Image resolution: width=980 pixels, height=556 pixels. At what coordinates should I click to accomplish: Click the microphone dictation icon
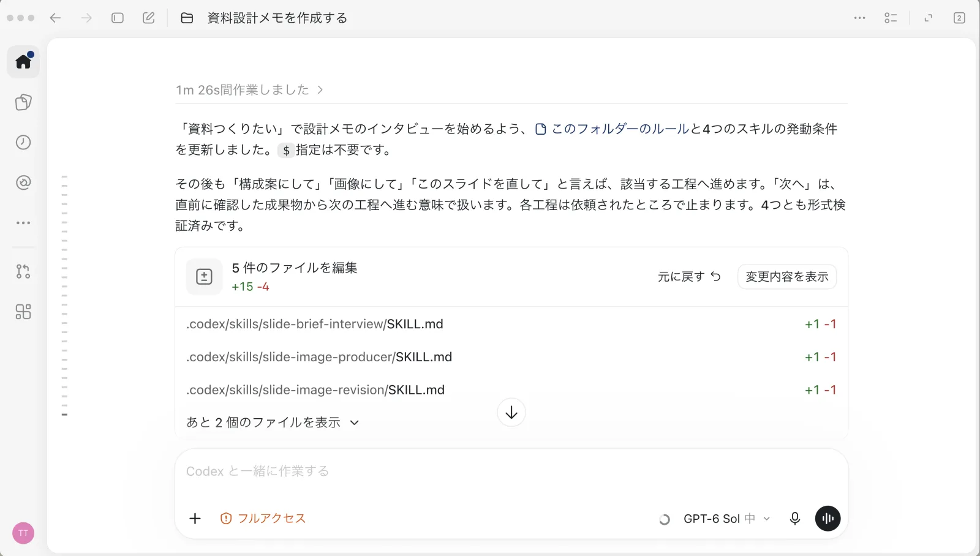click(x=795, y=519)
